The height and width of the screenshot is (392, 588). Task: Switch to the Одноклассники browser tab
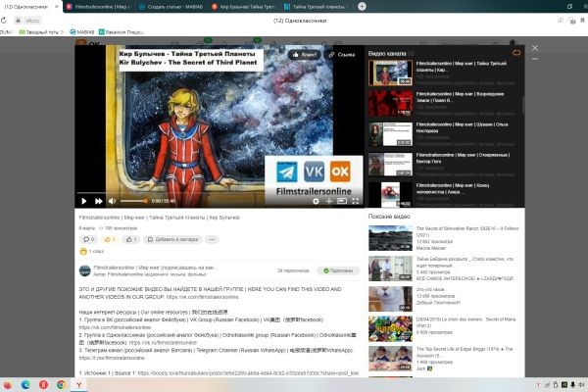(x=26, y=7)
